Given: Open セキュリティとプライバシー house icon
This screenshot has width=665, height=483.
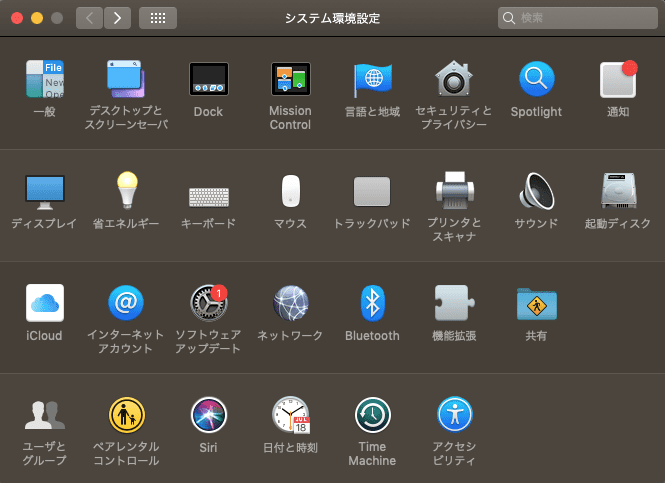Looking at the screenshot, I should pyautogui.click(x=454, y=78).
